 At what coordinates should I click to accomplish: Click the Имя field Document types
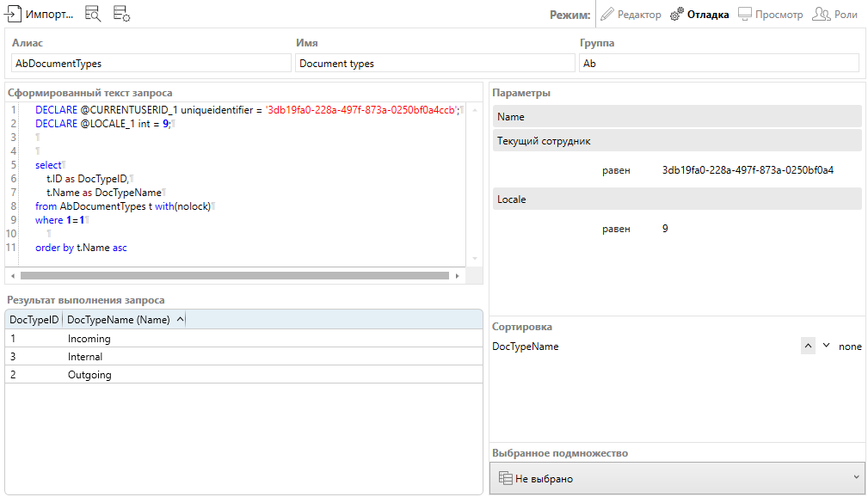[x=434, y=63]
